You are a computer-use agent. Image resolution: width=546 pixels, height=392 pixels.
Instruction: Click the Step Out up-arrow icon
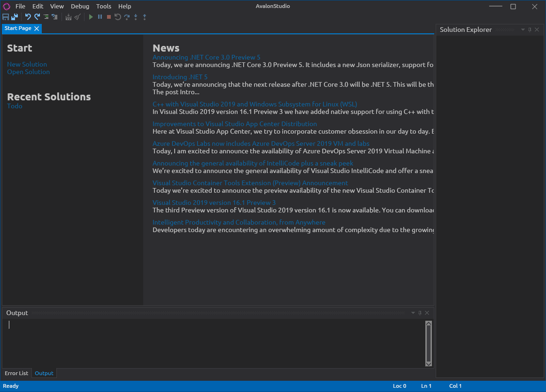tap(145, 16)
